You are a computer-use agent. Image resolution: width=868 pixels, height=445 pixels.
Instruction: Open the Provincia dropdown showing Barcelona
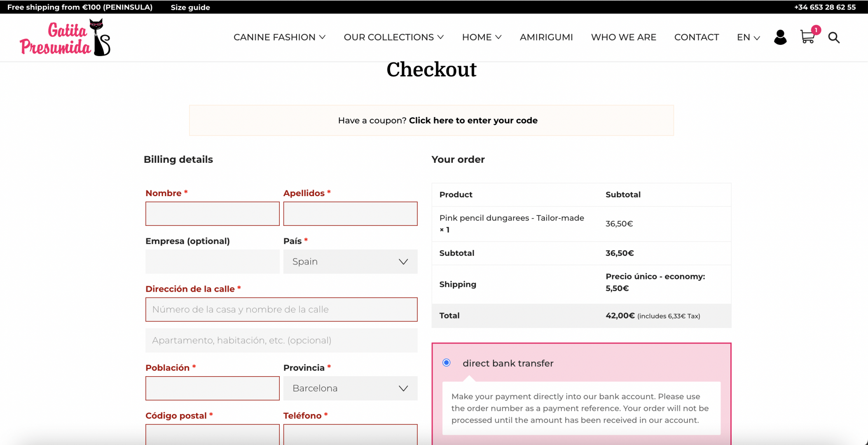(350, 388)
